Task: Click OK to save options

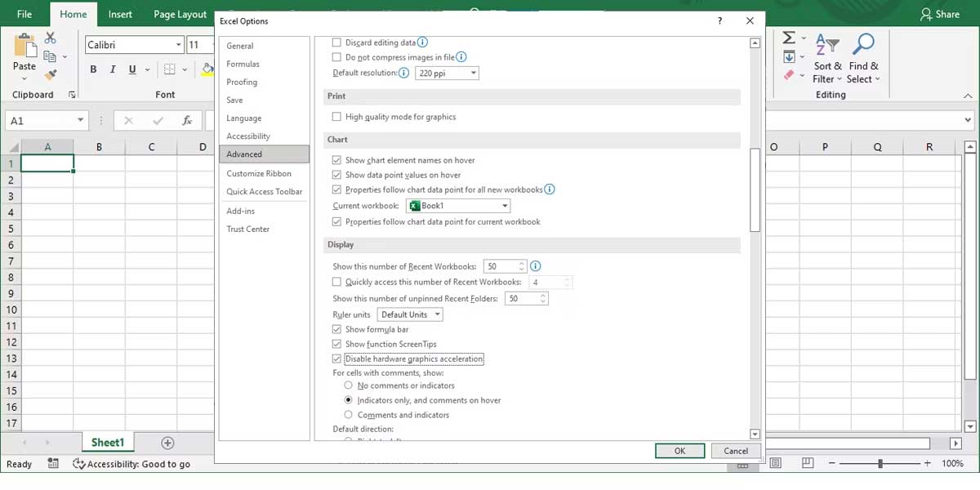Action: point(679,450)
